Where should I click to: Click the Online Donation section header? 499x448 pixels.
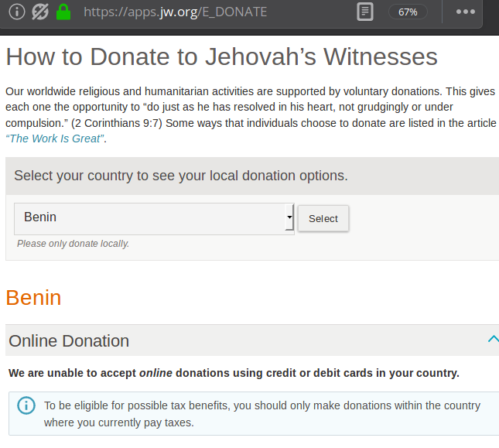[x=69, y=340]
